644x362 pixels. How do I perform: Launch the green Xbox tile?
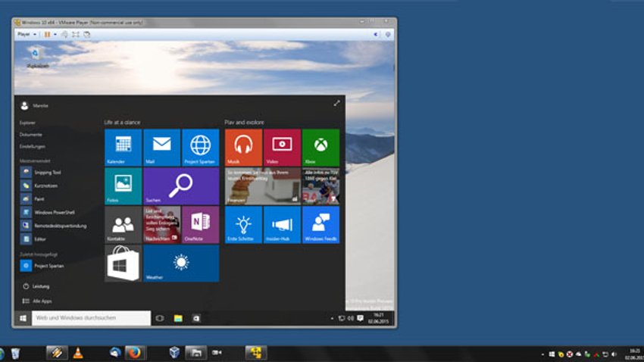pyautogui.click(x=320, y=148)
